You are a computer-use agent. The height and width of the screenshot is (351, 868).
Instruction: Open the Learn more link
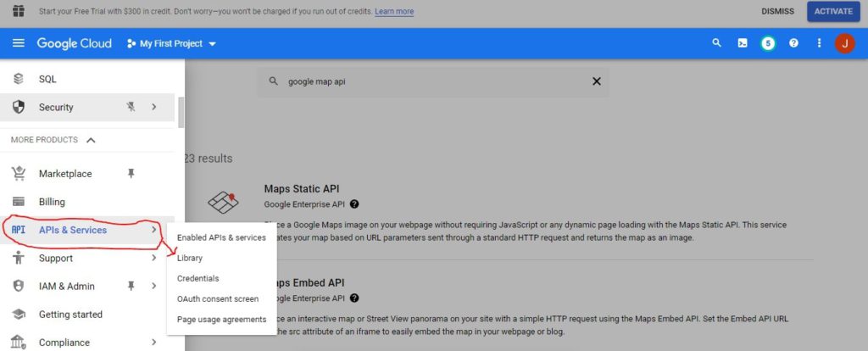394,12
